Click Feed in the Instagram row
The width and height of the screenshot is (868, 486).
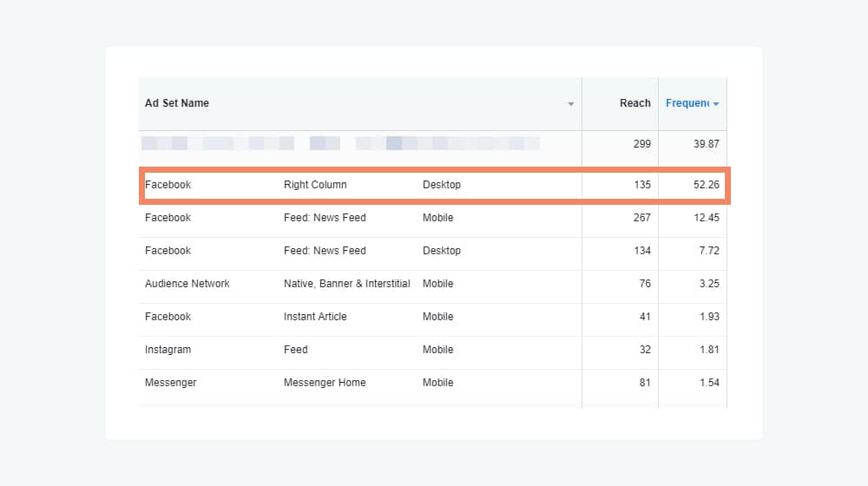tap(296, 350)
